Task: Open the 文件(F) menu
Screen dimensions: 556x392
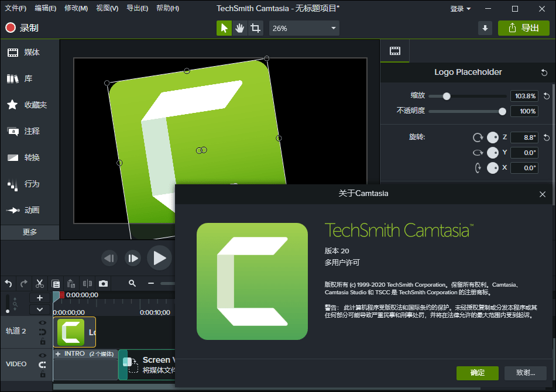Action: (16, 8)
